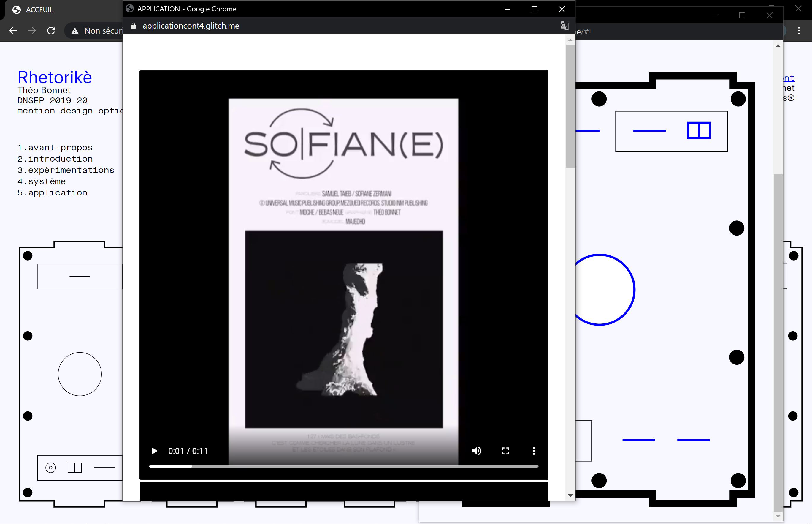Click the applicationcont4.glitch.me address
The width and height of the screenshot is (812, 524).
191,26
